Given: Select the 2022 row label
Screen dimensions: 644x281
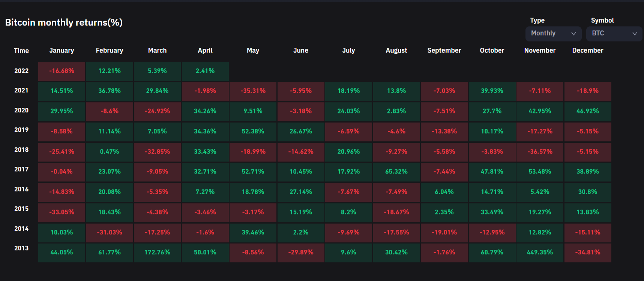Looking at the screenshot, I should coord(21,71).
